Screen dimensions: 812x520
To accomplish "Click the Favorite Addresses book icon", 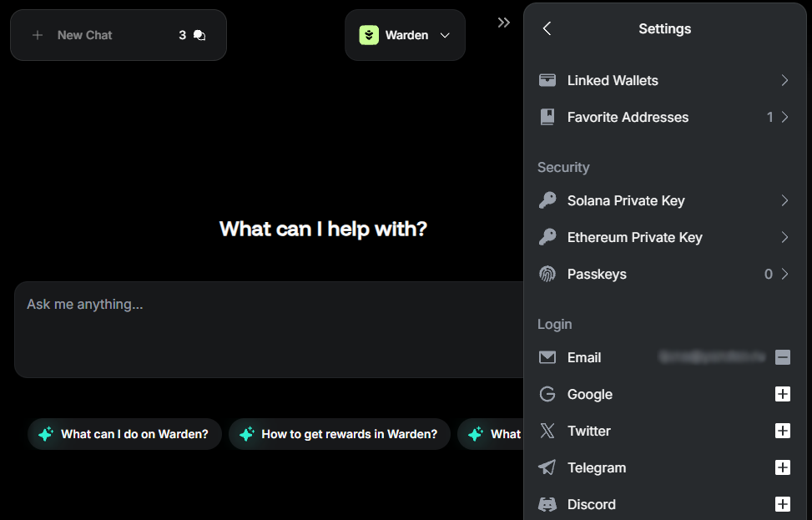I will tap(547, 117).
